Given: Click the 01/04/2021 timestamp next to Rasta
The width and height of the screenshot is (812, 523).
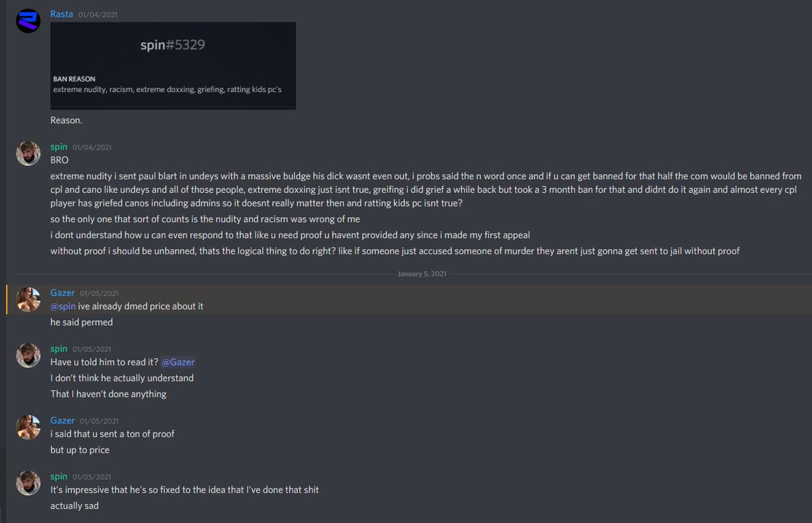Looking at the screenshot, I should click(98, 15).
